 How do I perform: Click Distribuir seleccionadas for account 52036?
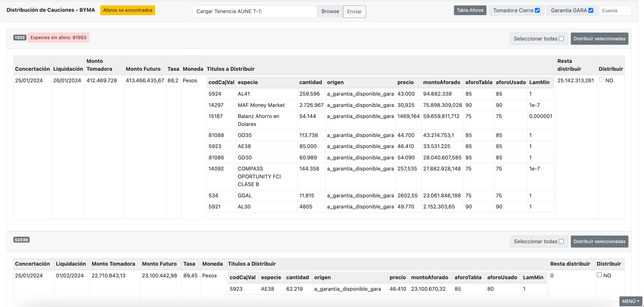click(599, 241)
